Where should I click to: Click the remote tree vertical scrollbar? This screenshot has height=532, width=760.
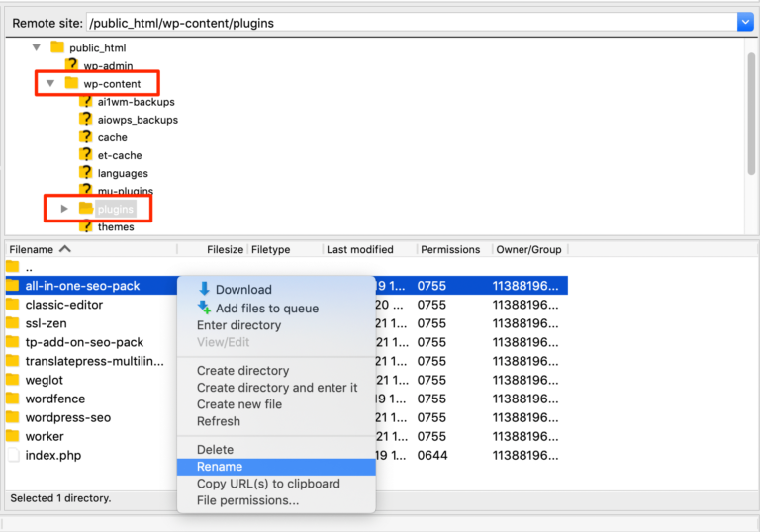click(x=751, y=114)
